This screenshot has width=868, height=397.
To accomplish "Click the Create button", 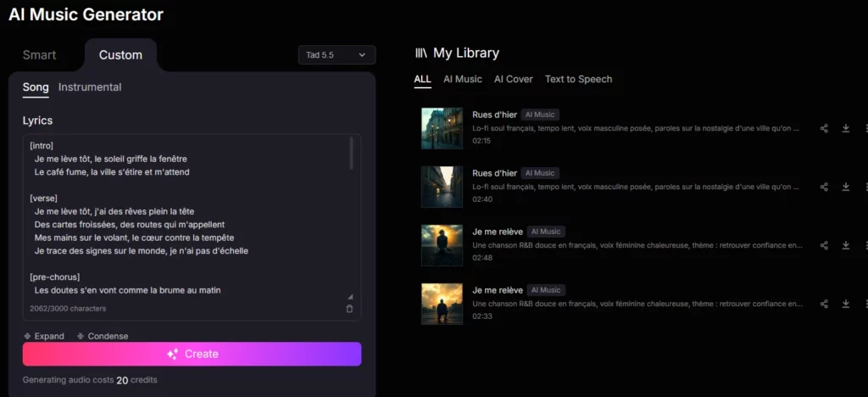I will click(x=192, y=354).
